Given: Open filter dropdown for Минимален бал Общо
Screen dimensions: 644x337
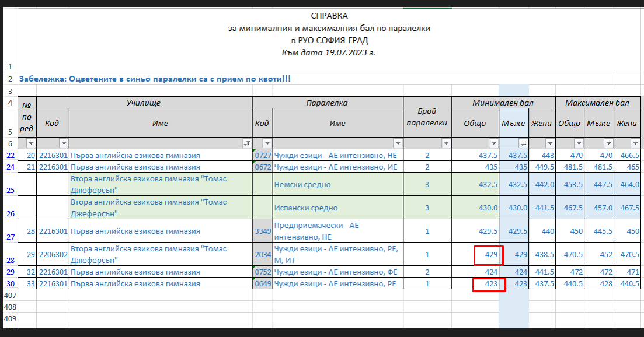Looking at the screenshot, I should pyautogui.click(x=493, y=143).
